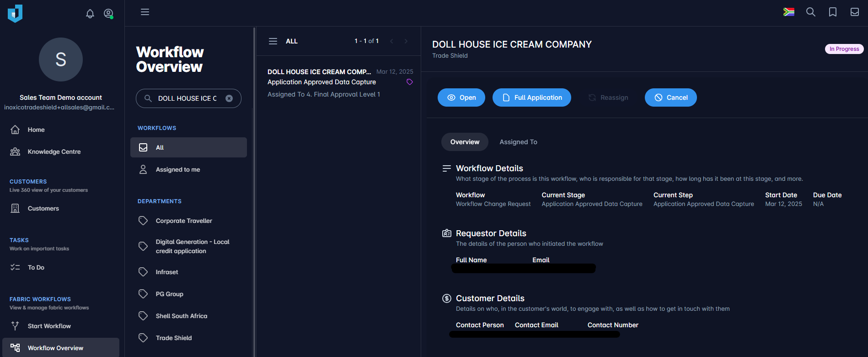Screen dimensions: 868x357
Task: Click the account email under Sales Team Demo
Action: pos(59,107)
